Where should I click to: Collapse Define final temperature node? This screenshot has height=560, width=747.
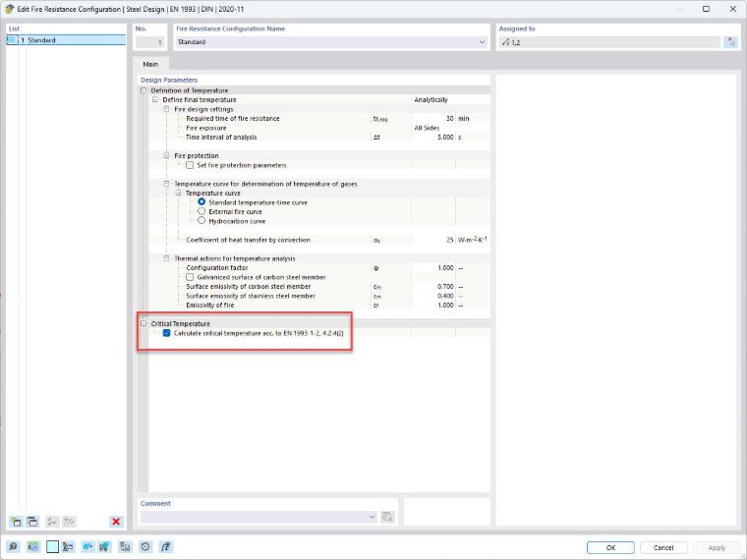pyautogui.click(x=155, y=99)
